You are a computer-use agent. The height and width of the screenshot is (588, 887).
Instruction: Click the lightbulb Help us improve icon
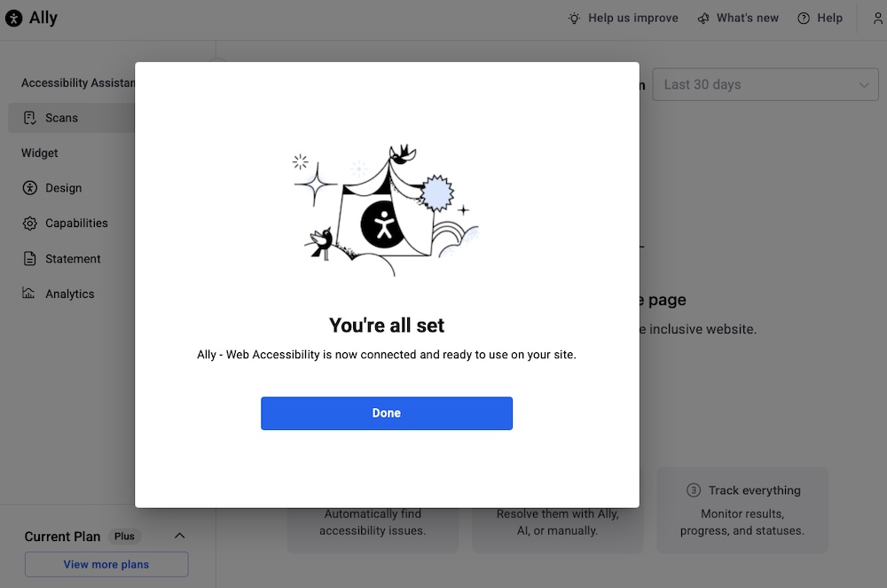coord(575,18)
